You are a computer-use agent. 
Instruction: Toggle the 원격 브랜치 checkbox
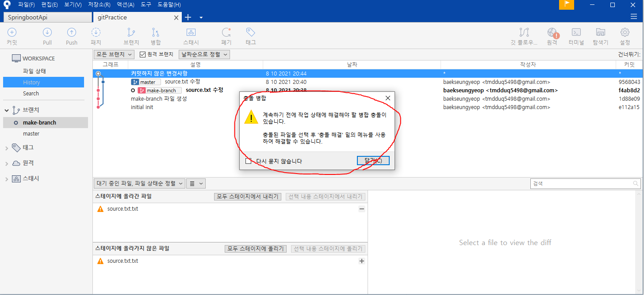click(142, 54)
